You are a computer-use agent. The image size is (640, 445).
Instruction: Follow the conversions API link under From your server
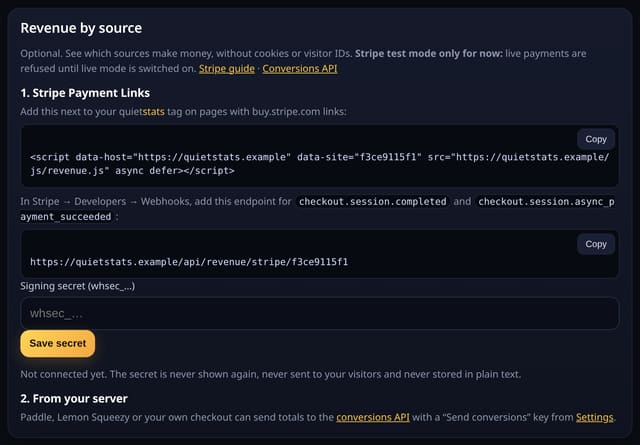(373, 417)
